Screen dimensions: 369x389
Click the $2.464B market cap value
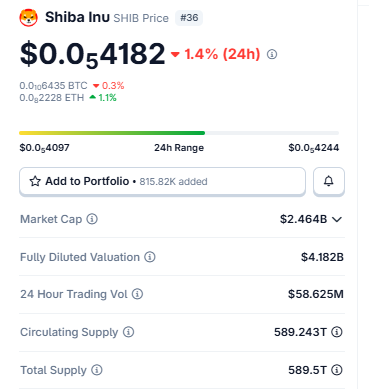coord(303,219)
